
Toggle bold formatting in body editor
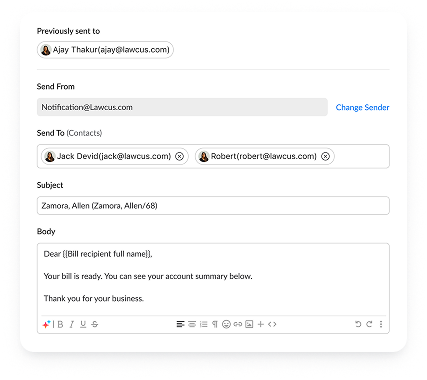click(x=60, y=324)
